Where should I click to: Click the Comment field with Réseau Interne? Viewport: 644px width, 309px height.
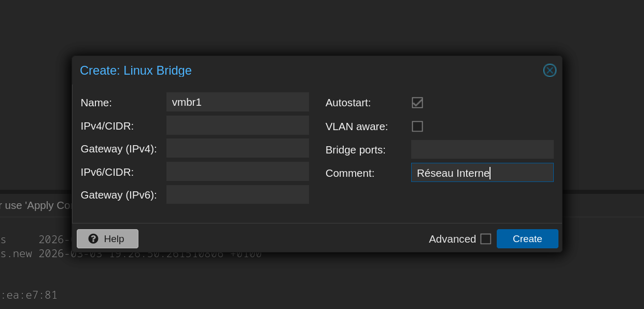tap(482, 173)
